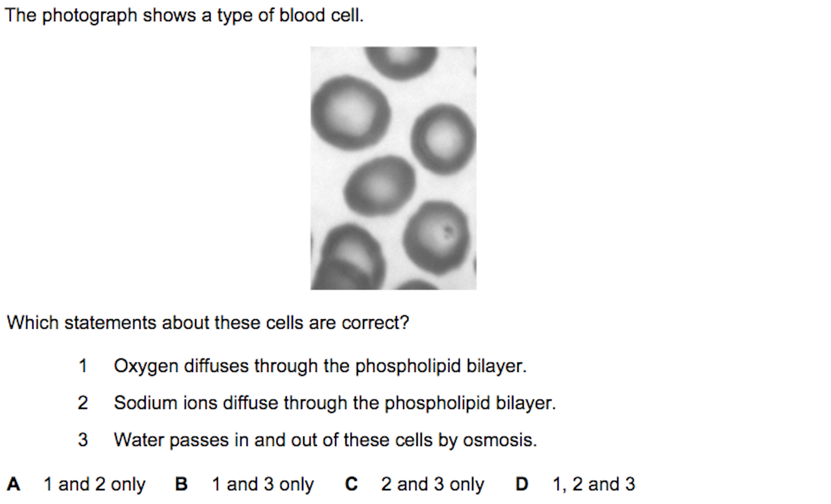
Task: Click the "1, 2 and 3" answer text
Action: 594,484
